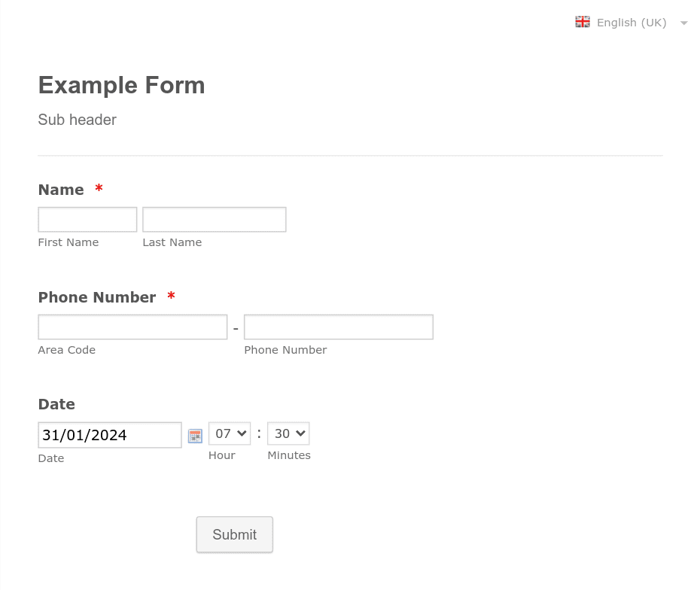Click the required asterisk next to Phone Number
The height and width of the screenshot is (590, 700).
click(171, 297)
